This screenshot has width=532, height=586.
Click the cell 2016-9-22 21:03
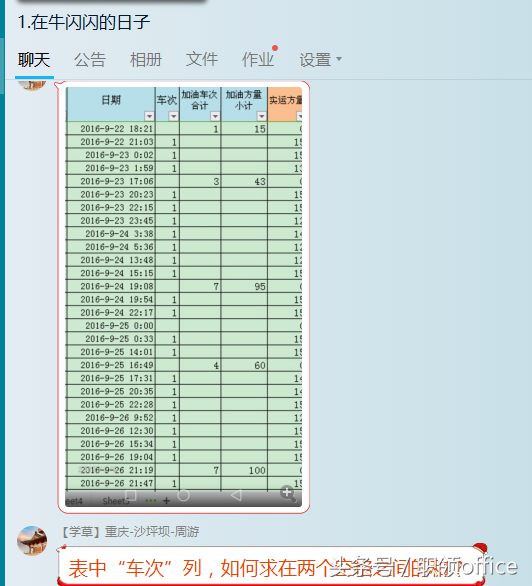click(111, 142)
